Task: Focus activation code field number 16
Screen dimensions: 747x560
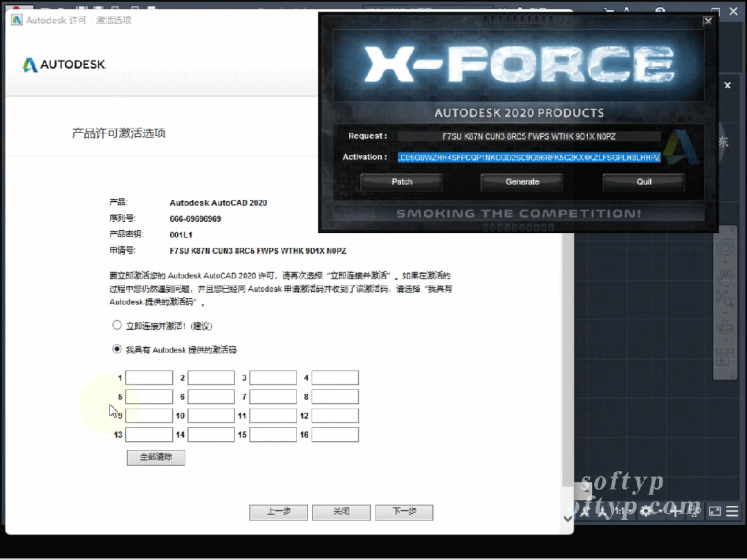Action: [335, 435]
